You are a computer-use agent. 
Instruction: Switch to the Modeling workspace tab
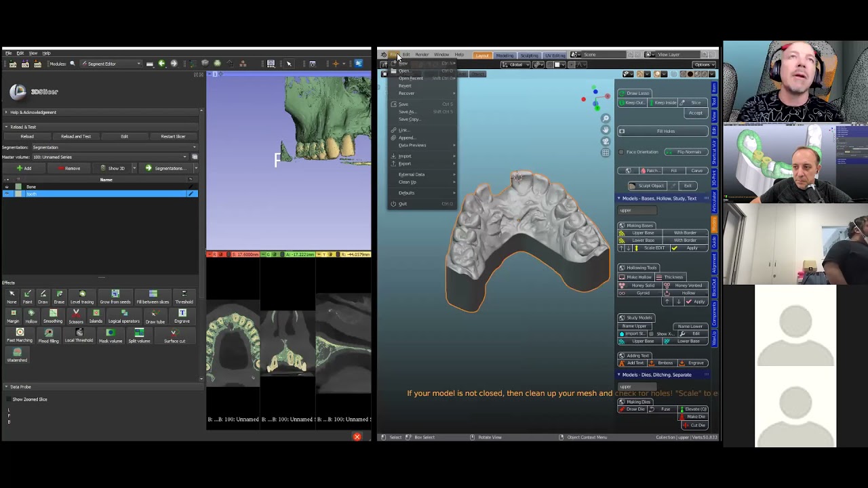[x=505, y=55]
